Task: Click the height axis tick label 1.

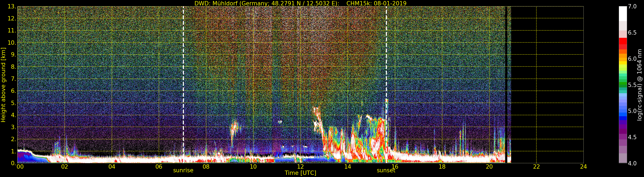Action: pyautogui.click(x=13, y=151)
